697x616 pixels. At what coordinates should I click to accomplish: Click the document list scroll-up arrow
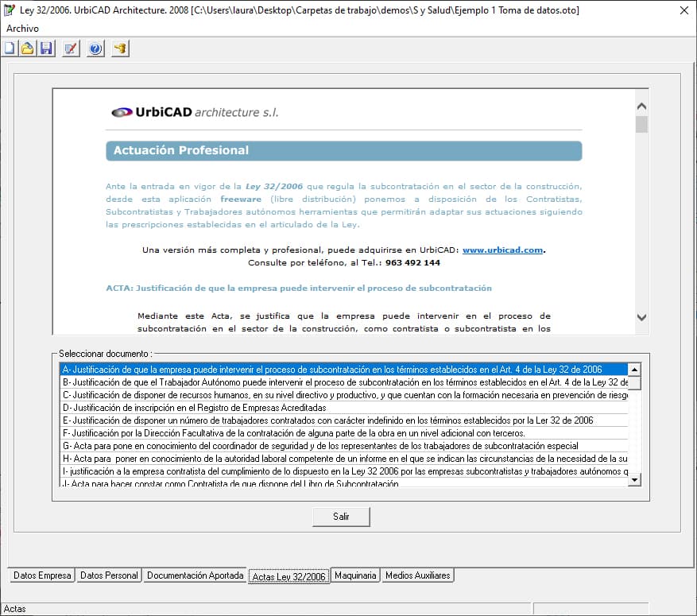634,370
